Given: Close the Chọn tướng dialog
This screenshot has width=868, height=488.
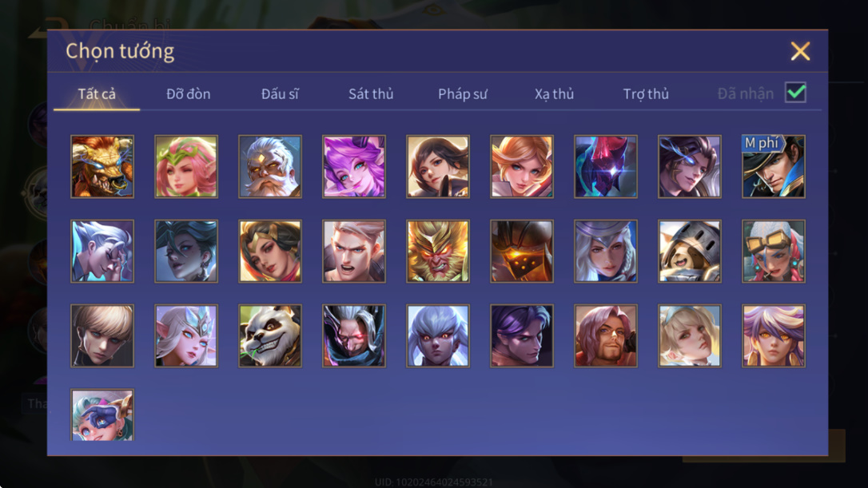Looking at the screenshot, I should click(800, 51).
